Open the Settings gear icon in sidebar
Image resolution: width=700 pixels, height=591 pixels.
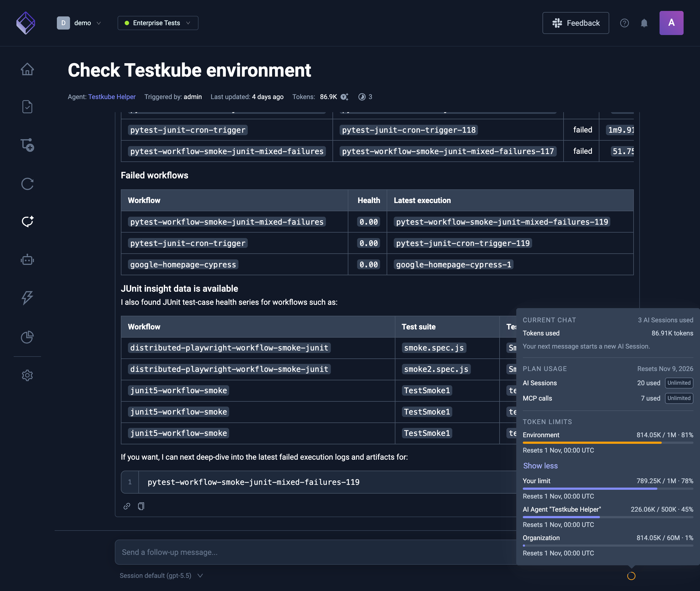tap(27, 375)
